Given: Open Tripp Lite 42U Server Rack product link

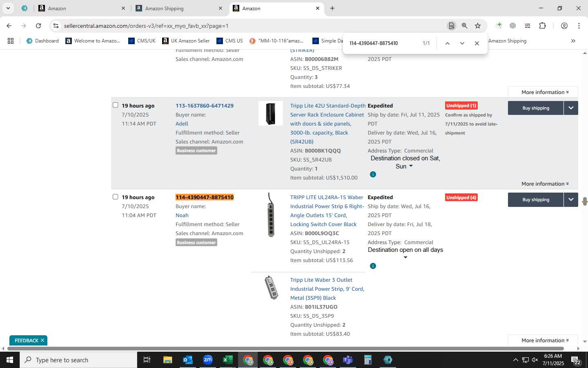Looking at the screenshot, I should tap(327, 123).
